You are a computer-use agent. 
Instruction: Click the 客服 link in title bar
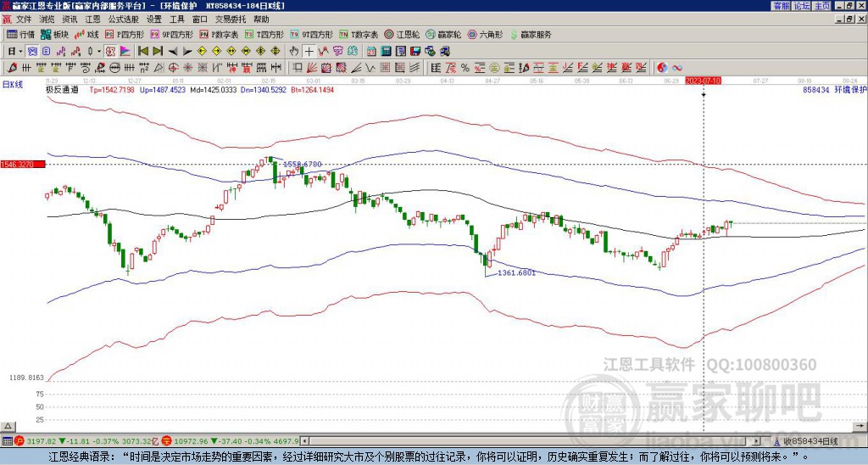[782, 6]
